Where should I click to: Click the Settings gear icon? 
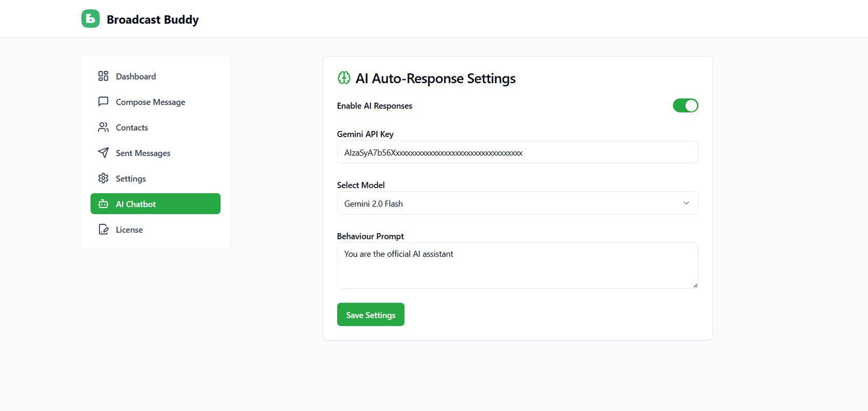coord(103,178)
